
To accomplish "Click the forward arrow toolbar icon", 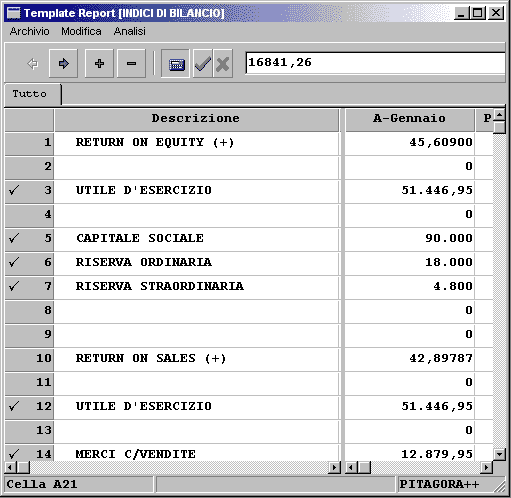I will 63,63.
